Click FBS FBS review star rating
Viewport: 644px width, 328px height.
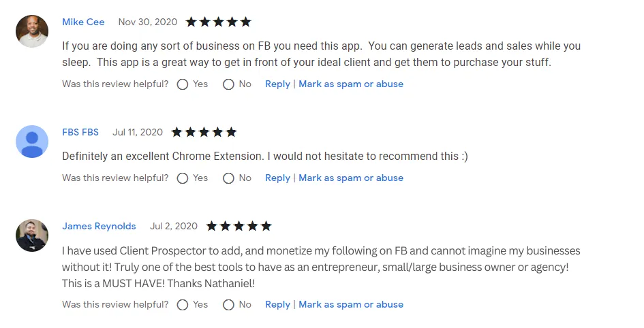tap(204, 132)
